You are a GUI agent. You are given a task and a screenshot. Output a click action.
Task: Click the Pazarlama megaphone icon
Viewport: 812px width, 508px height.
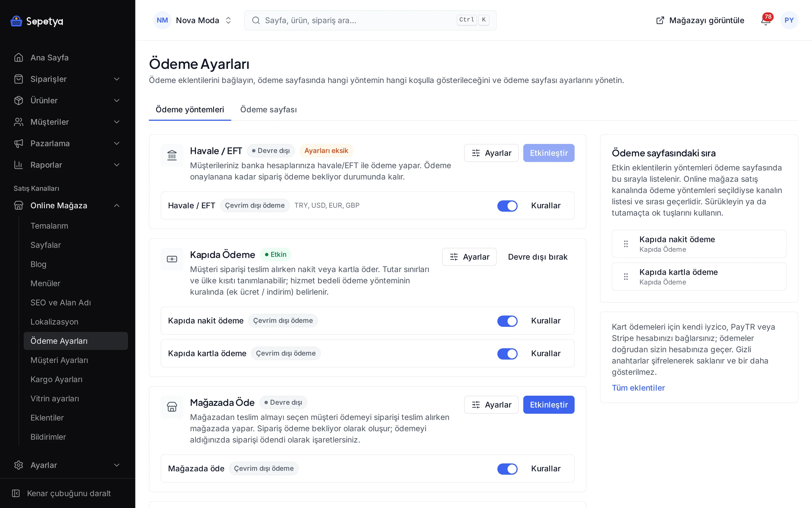coord(18,143)
